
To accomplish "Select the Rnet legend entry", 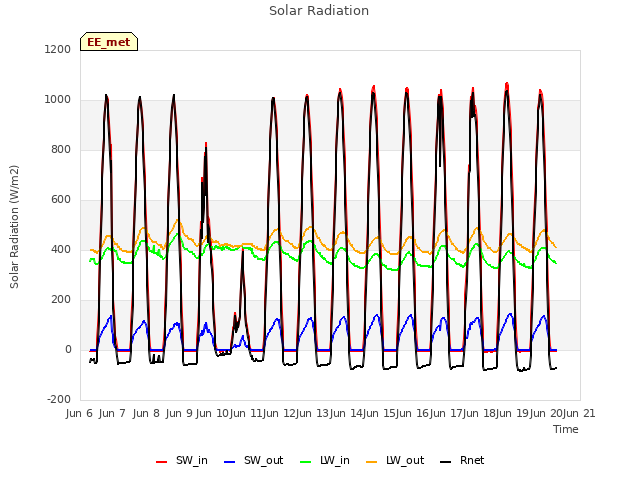I will [x=462, y=460].
